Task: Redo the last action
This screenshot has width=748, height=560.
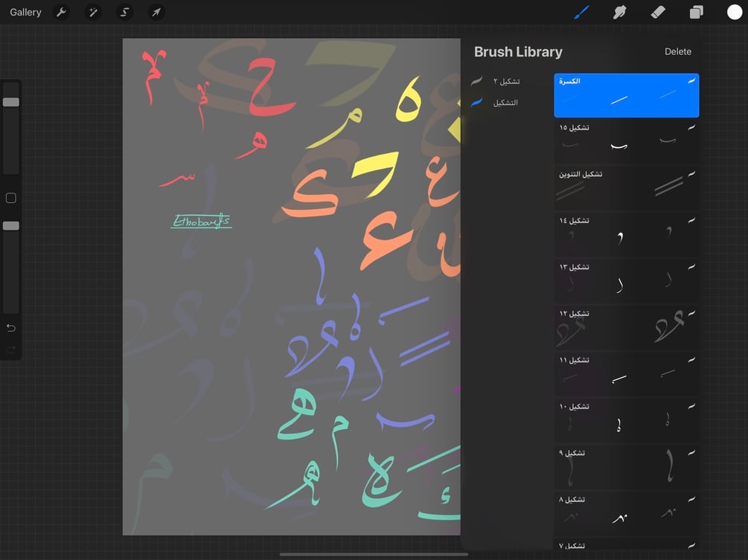Action: tap(11, 350)
